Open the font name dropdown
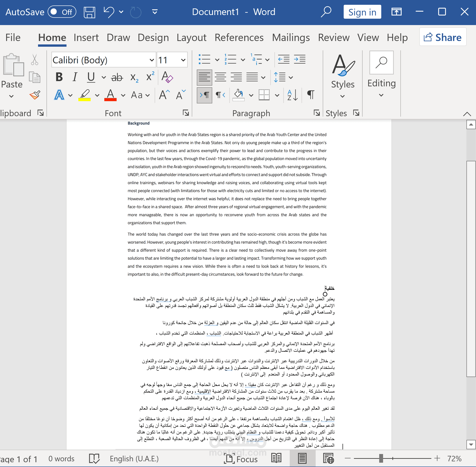 (x=152, y=60)
